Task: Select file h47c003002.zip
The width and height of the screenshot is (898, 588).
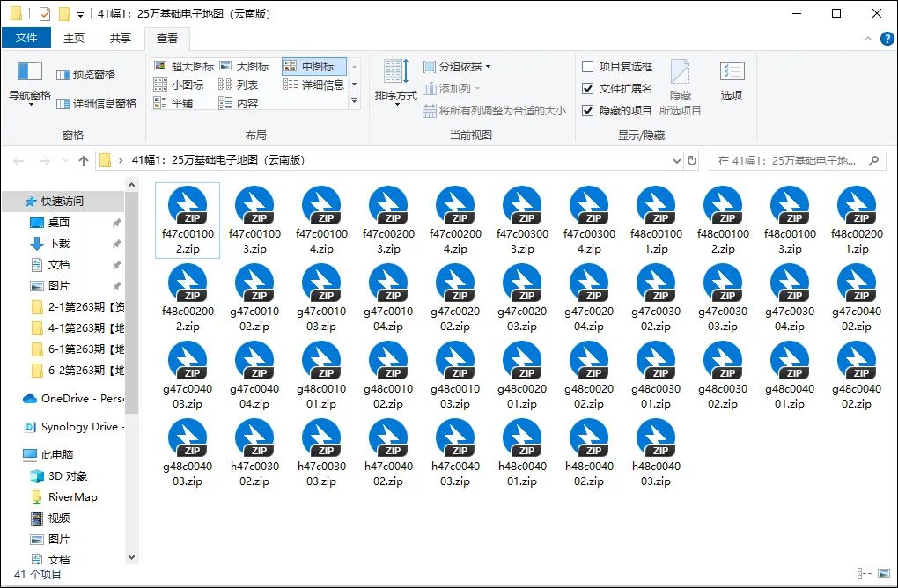Action: (254, 452)
